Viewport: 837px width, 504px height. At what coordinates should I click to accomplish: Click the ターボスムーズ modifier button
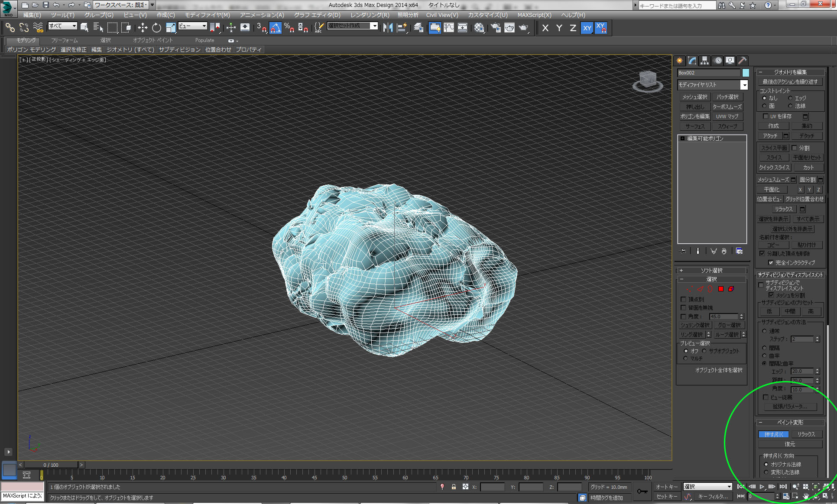point(727,107)
